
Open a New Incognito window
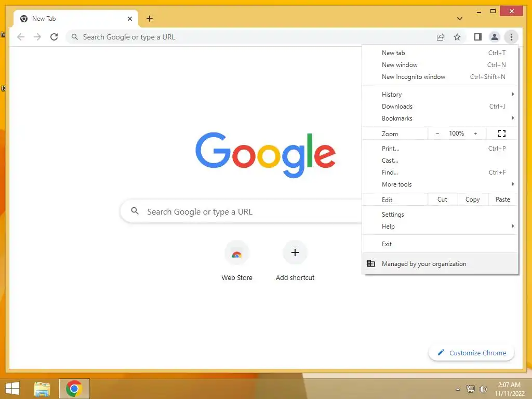(x=440, y=77)
